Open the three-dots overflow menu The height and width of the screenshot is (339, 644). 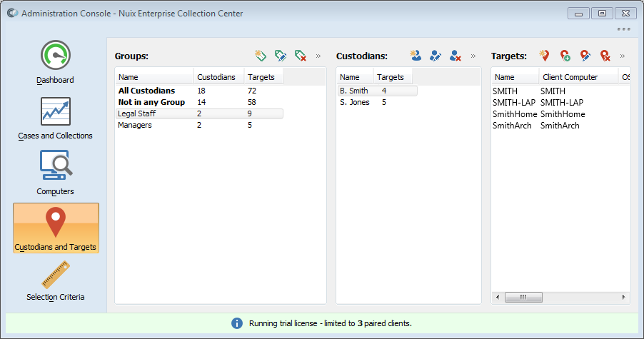[623, 29]
